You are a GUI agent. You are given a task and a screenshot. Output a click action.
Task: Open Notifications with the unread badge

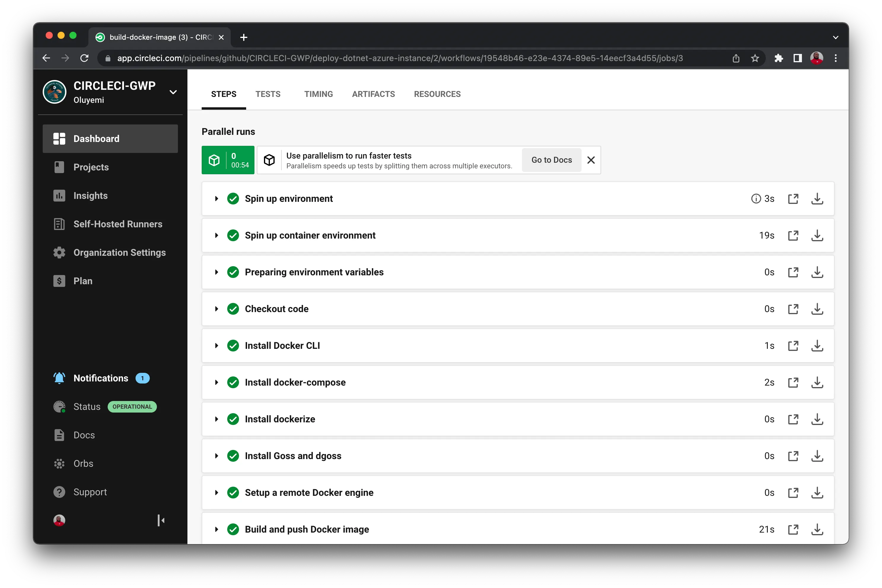coord(100,378)
